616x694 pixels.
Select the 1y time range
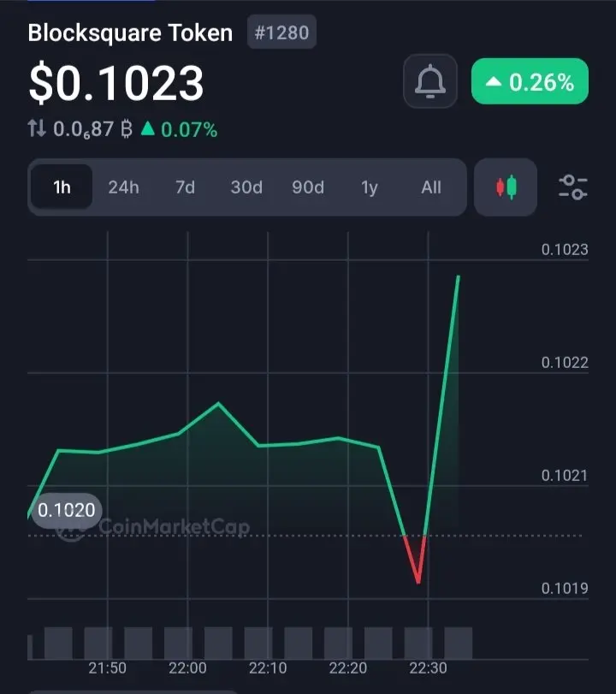[370, 188]
